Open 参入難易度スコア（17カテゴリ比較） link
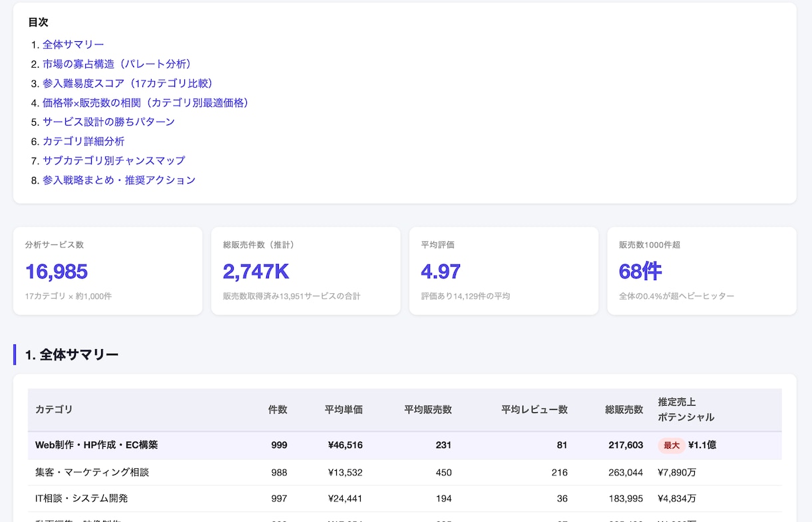 130,83
